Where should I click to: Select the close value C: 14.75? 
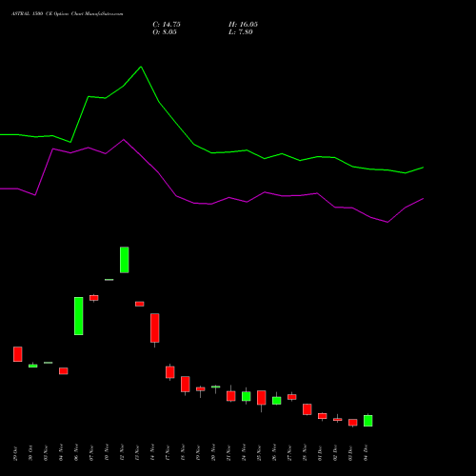[x=167, y=25]
